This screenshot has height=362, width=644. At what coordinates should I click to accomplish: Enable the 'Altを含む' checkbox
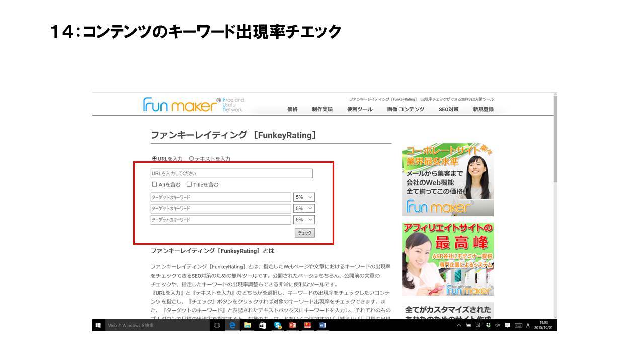(x=154, y=184)
